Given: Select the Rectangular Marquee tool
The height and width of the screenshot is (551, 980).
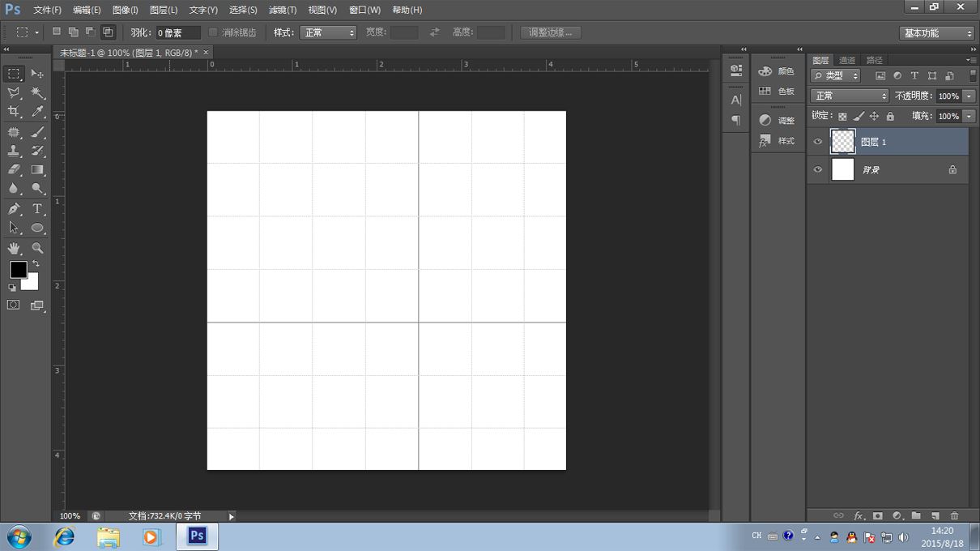Looking at the screenshot, I should click(x=14, y=74).
